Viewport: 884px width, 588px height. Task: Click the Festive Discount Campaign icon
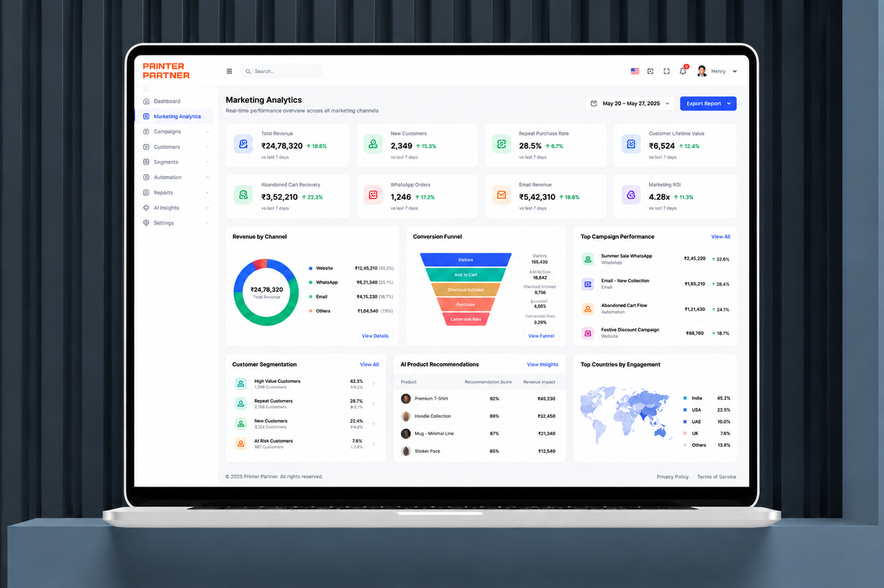[588, 333]
